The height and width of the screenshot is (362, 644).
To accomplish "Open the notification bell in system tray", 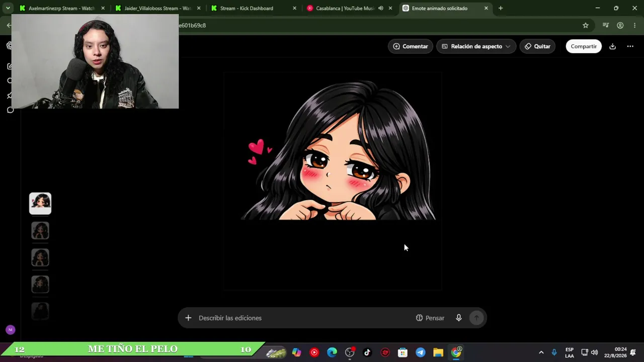I will pos(633,352).
